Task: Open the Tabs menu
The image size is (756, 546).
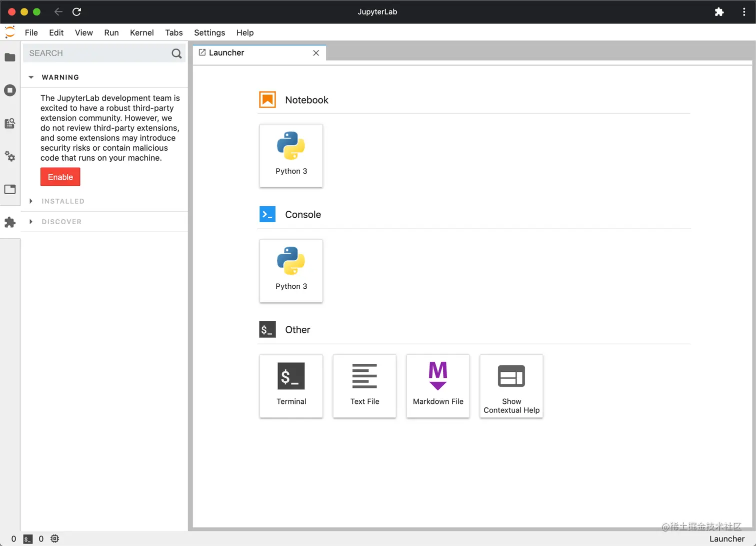Action: pyautogui.click(x=174, y=33)
